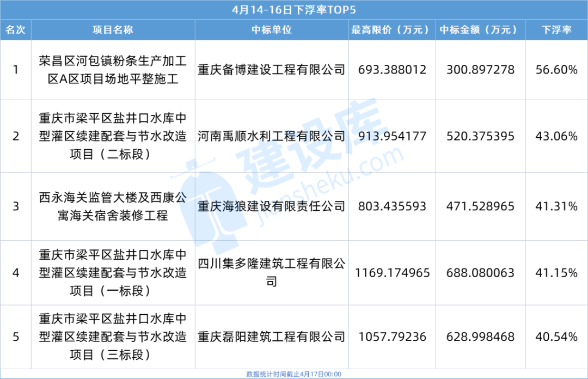Image resolution: width=588 pixels, height=379 pixels.
Task: Click 河南禹顺水利工程有限公司 company cell
Action: tap(272, 136)
